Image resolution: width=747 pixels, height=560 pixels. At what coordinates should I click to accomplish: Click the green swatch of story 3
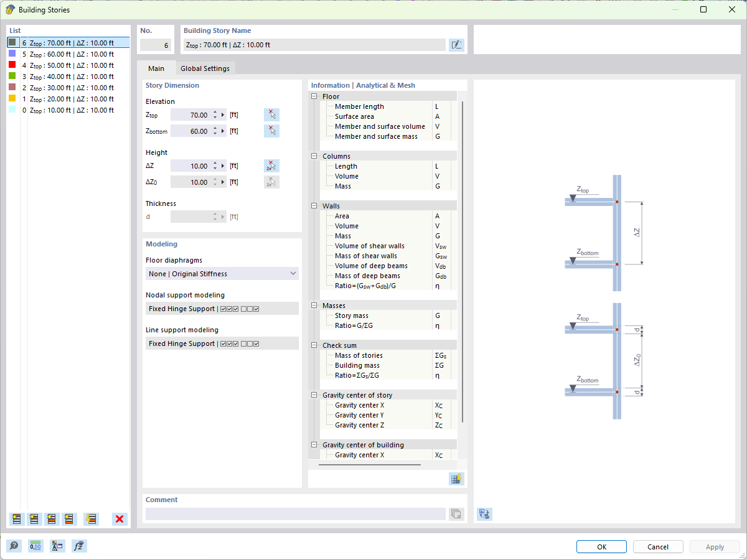click(12, 76)
